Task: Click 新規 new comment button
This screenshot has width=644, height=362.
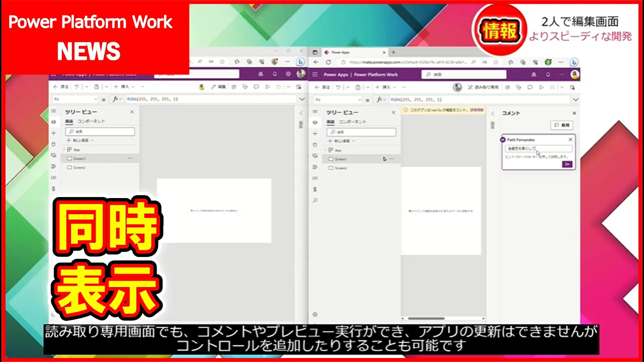Action: point(562,125)
